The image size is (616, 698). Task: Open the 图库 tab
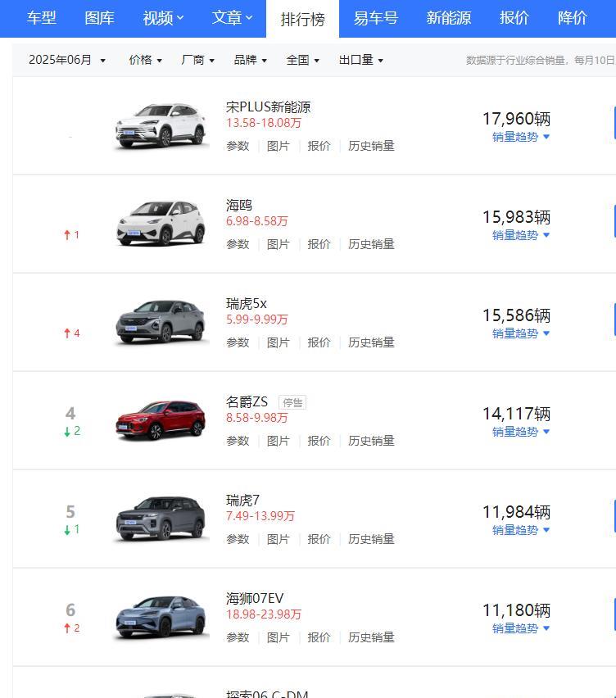(99, 18)
